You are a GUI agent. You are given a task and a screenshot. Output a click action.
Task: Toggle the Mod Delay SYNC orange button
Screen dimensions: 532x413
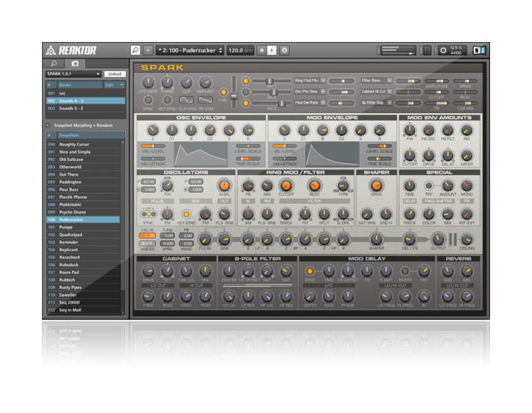310,271
